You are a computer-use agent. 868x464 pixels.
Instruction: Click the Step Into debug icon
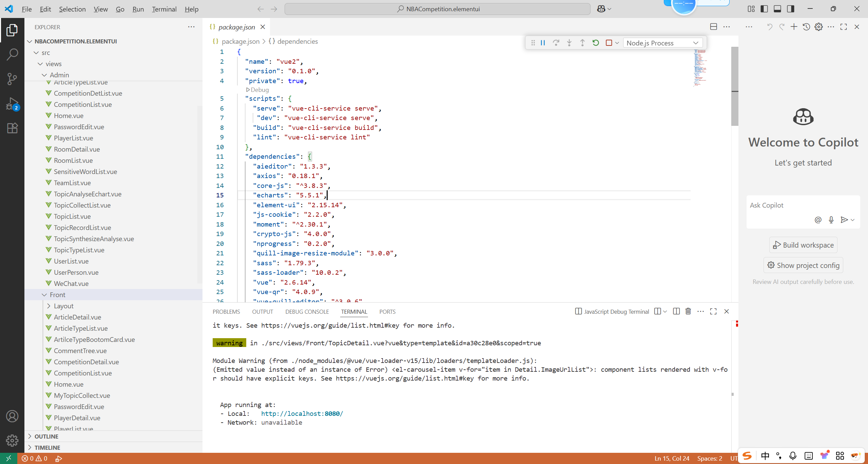point(569,43)
